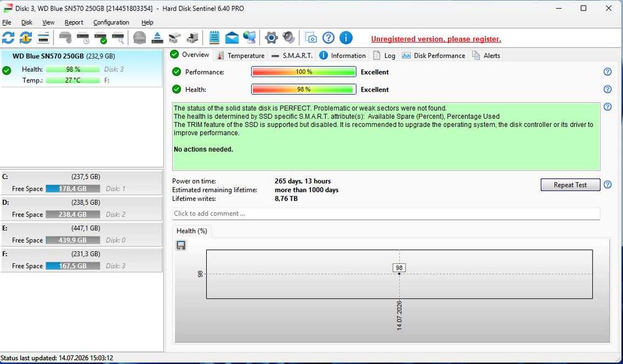
Task: Click the 'more than 1000 days' lifetime value
Action: click(x=307, y=190)
